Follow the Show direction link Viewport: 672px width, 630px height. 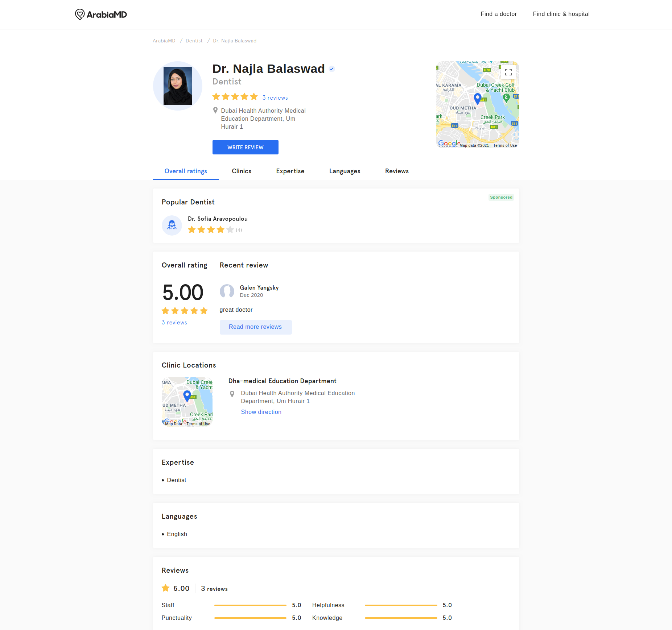[261, 412]
